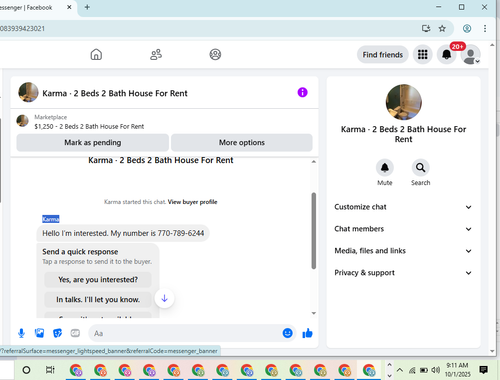Attach a photo using the image icon

39,333
